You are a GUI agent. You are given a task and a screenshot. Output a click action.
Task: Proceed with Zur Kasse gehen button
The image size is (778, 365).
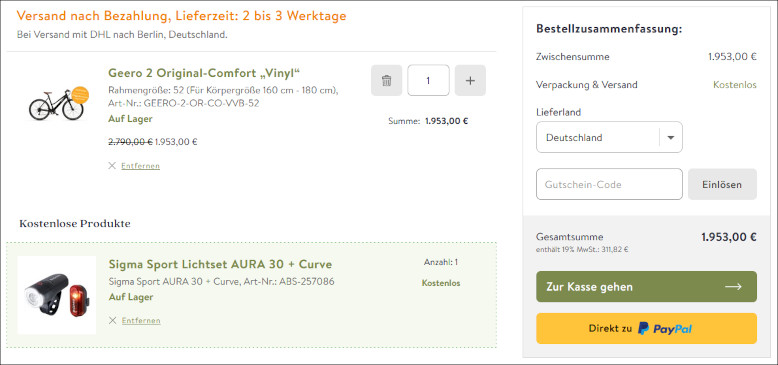pyautogui.click(x=646, y=287)
